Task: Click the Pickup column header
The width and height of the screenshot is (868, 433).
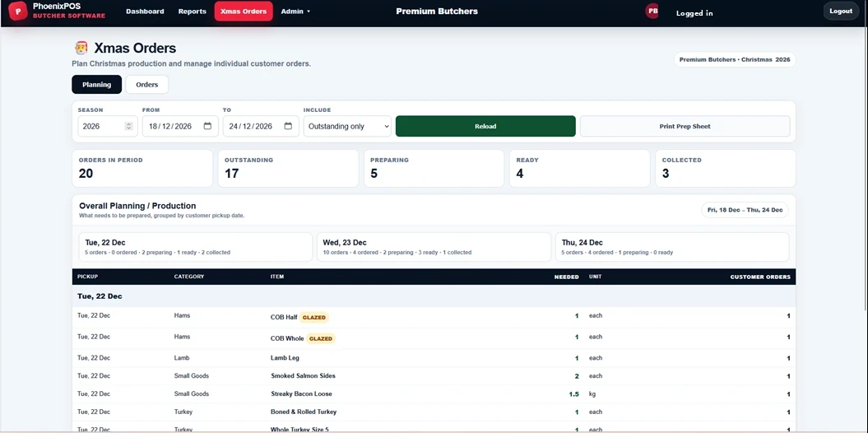Action: click(87, 277)
